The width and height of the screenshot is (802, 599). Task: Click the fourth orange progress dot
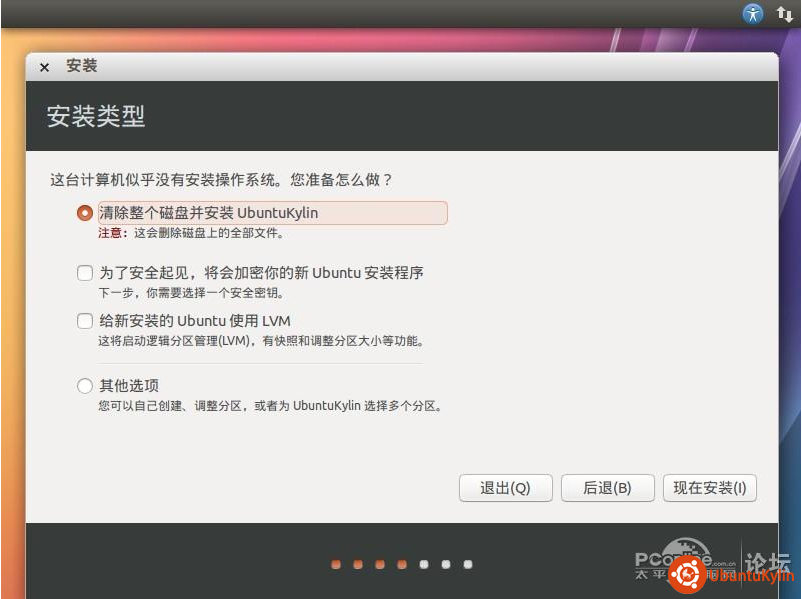point(402,564)
